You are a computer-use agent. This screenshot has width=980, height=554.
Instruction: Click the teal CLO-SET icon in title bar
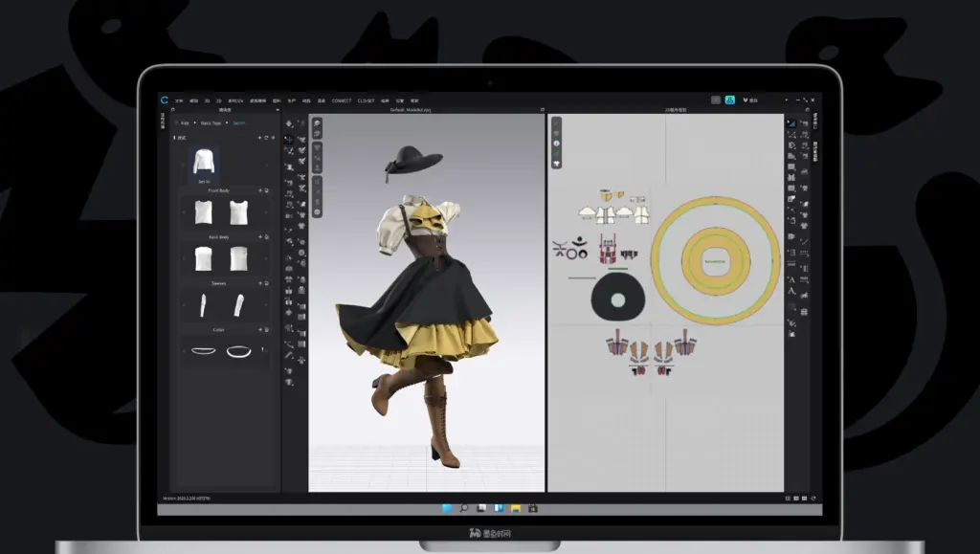coord(730,100)
